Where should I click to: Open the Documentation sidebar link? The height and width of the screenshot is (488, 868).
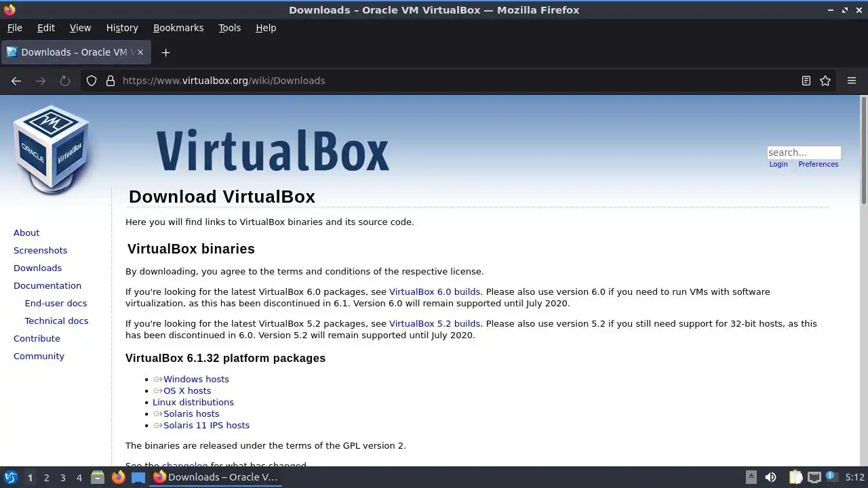pyautogui.click(x=47, y=285)
